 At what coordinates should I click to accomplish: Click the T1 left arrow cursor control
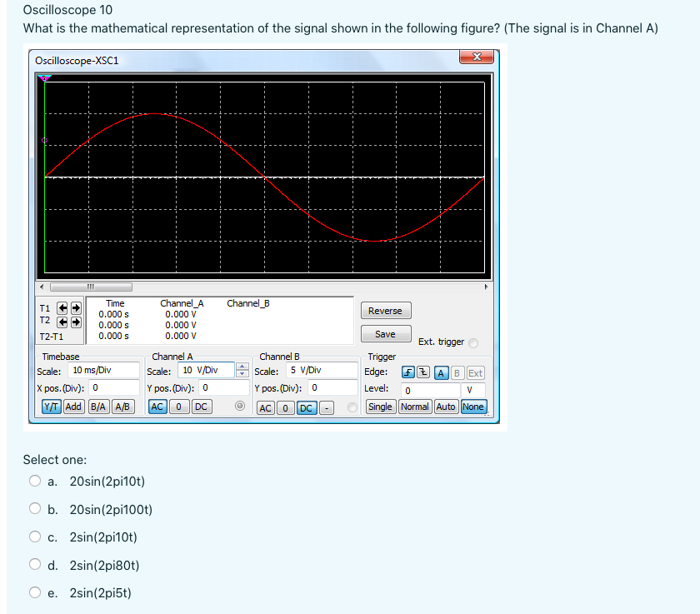[60, 307]
